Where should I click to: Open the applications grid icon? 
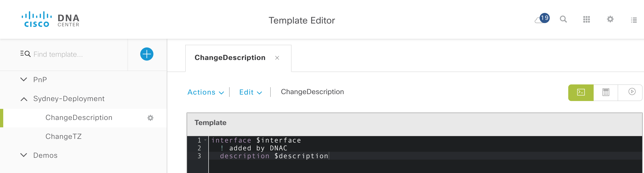tap(586, 19)
